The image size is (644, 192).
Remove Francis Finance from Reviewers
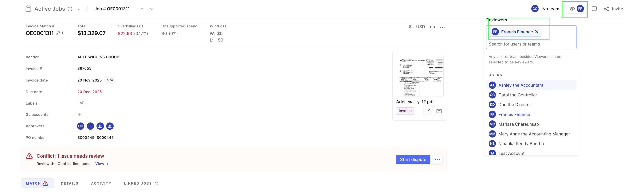click(x=536, y=32)
